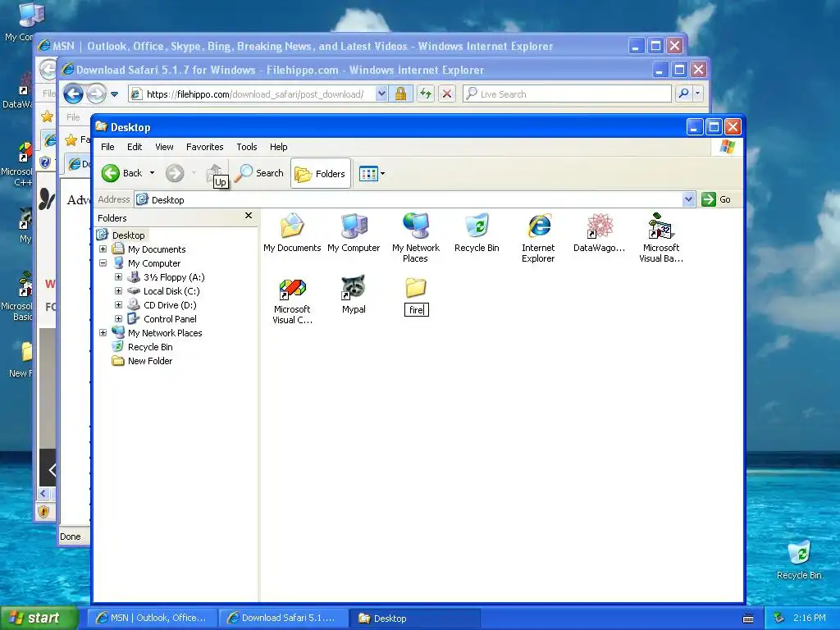Screen dimensions: 840x630
Task: Click the Start button
Action: click(39, 619)
